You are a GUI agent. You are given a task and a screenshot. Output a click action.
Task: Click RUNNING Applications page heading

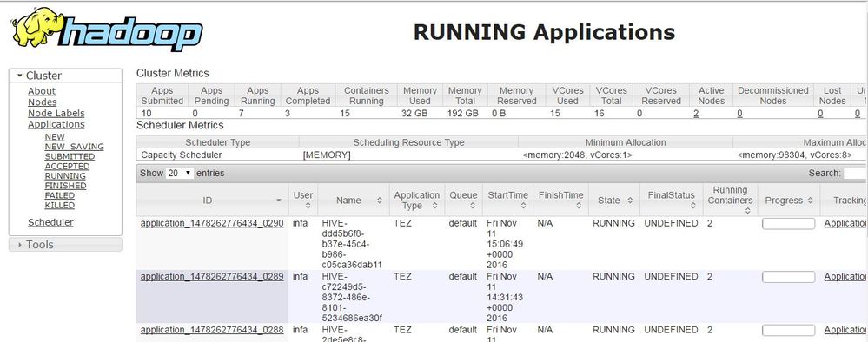(544, 32)
